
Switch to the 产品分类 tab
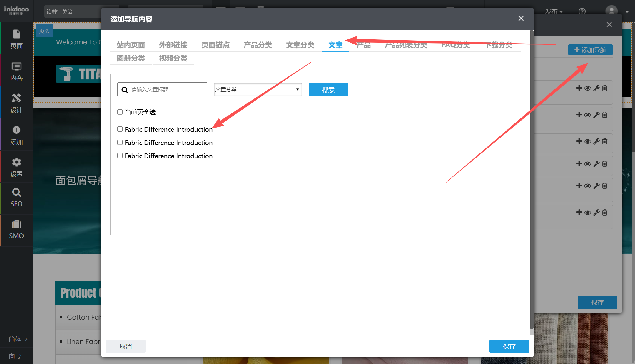click(258, 45)
